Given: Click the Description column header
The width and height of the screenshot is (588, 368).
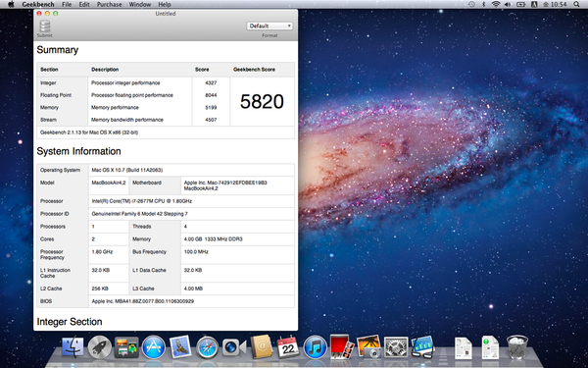Looking at the screenshot, I should (x=105, y=70).
